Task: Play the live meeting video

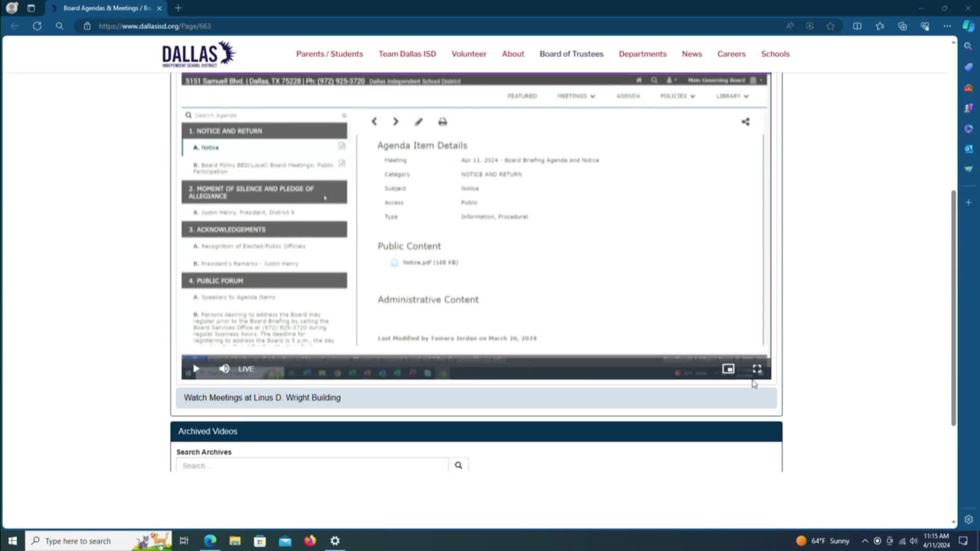Action: [x=196, y=369]
